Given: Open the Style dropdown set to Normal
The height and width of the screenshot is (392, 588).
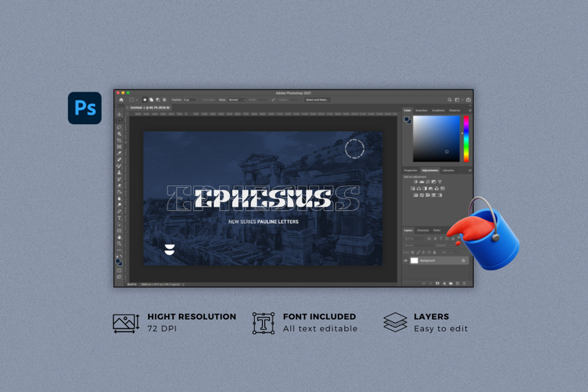Looking at the screenshot, I should point(236,100).
